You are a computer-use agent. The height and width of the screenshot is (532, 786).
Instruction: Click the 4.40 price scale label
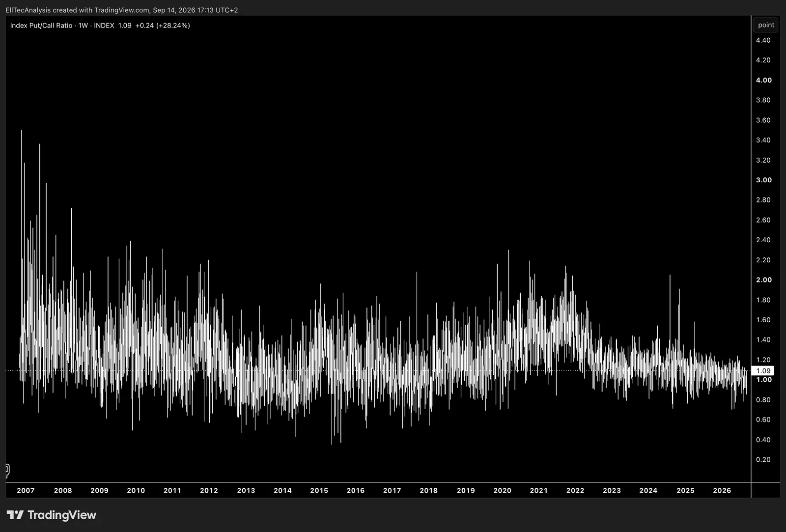tap(763, 40)
